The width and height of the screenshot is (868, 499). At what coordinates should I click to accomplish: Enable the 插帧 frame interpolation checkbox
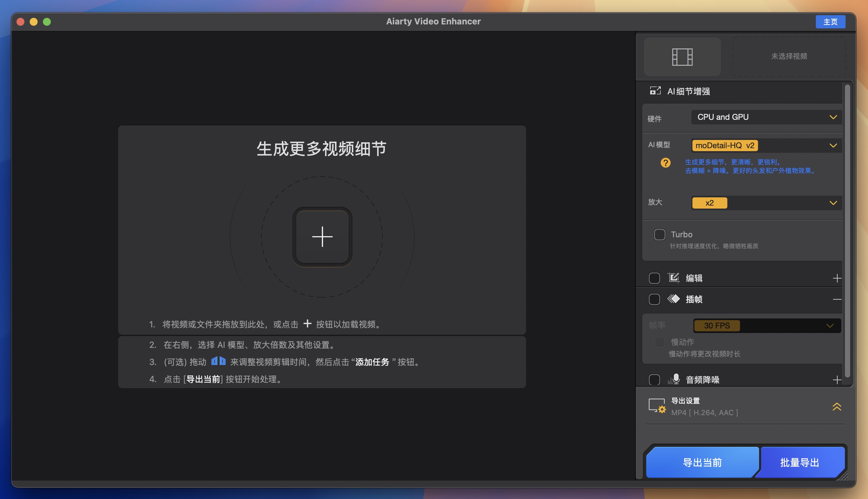coord(654,299)
